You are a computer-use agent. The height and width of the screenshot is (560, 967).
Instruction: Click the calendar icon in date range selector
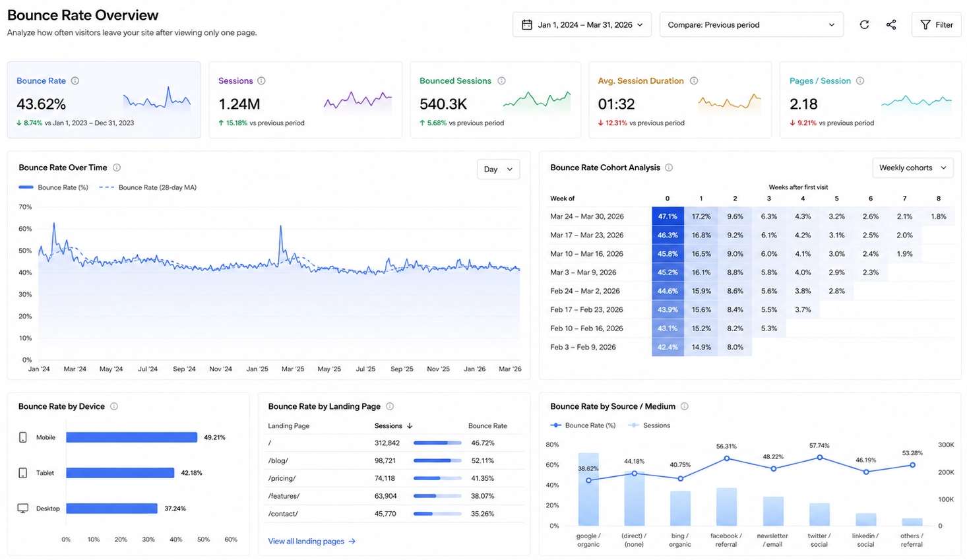tap(527, 24)
